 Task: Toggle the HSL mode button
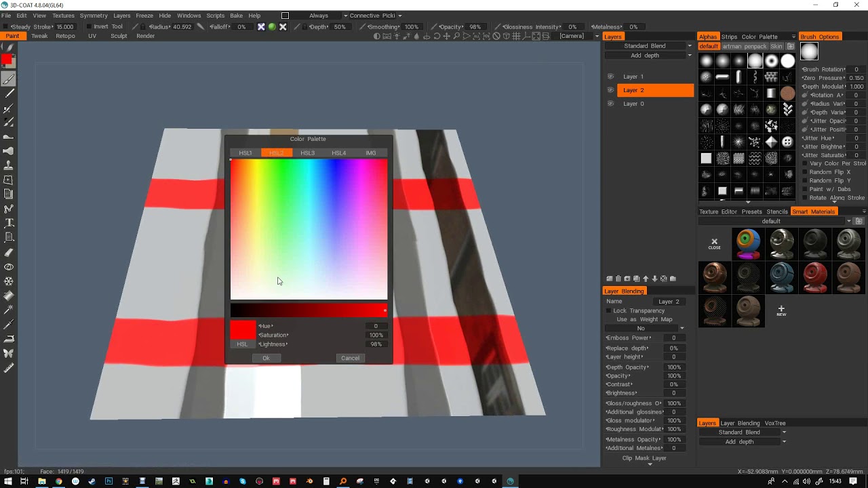tap(242, 344)
